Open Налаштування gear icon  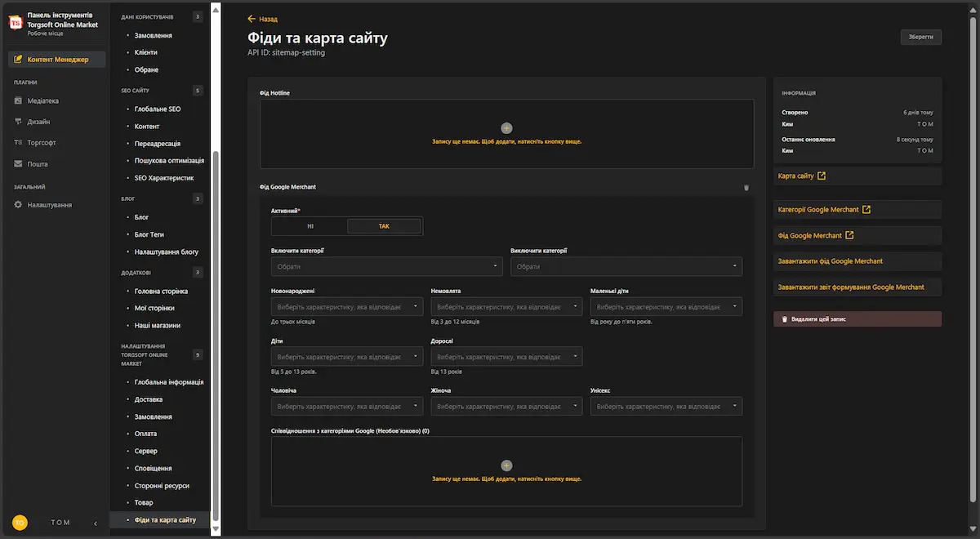click(x=18, y=205)
